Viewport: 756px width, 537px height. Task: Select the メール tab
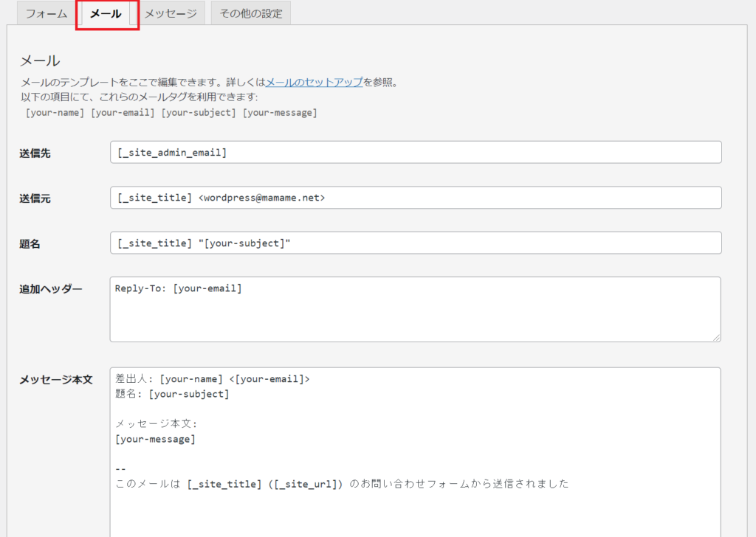pos(106,13)
